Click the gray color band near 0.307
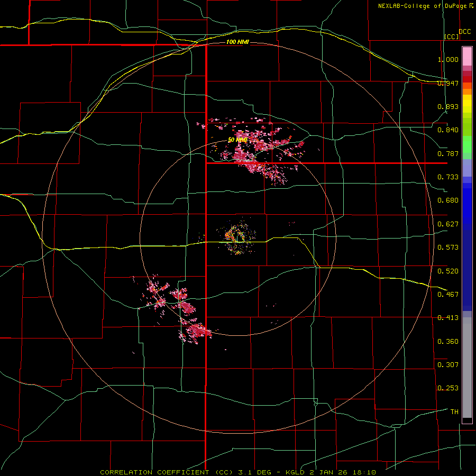This screenshot has width=476, height=476. pos(467,368)
